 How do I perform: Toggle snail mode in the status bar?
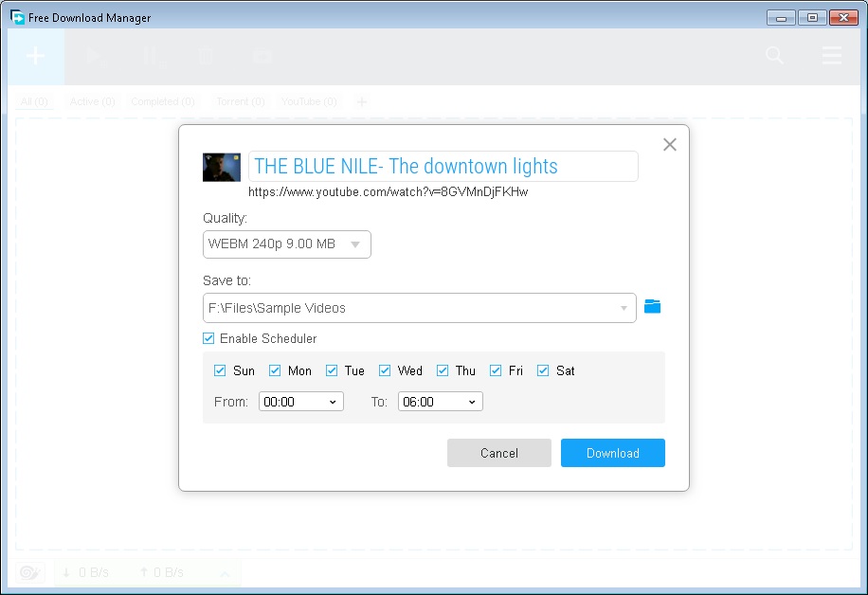pos(29,572)
